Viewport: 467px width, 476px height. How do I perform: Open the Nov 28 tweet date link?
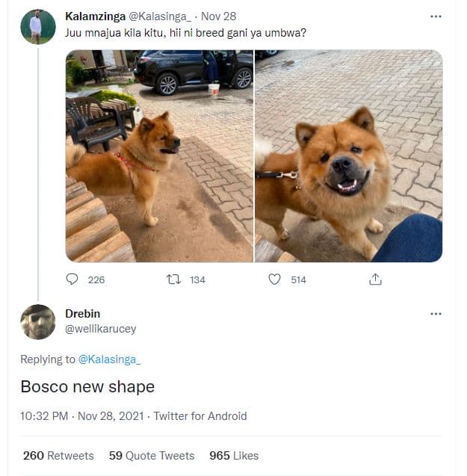[220, 16]
